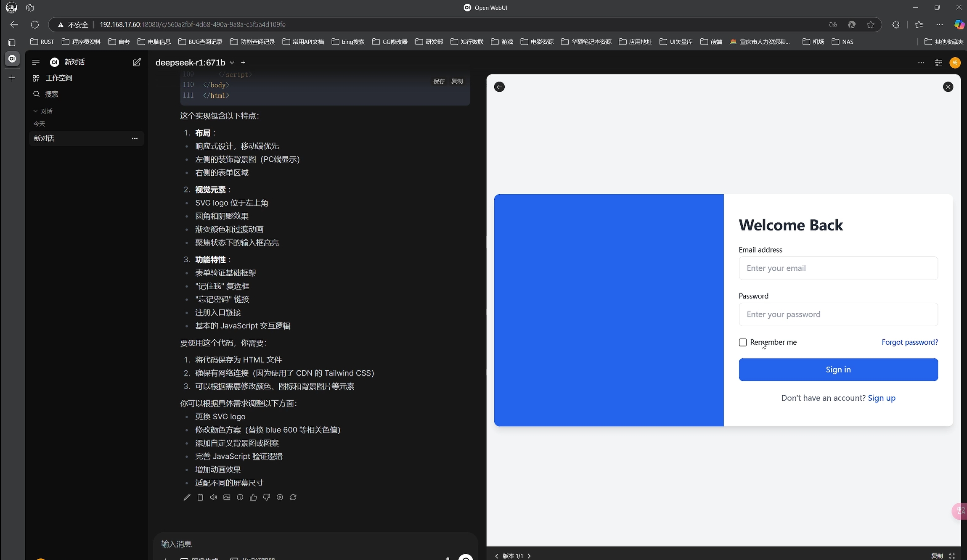Open options for the 新对话 chat

pos(135,138)
